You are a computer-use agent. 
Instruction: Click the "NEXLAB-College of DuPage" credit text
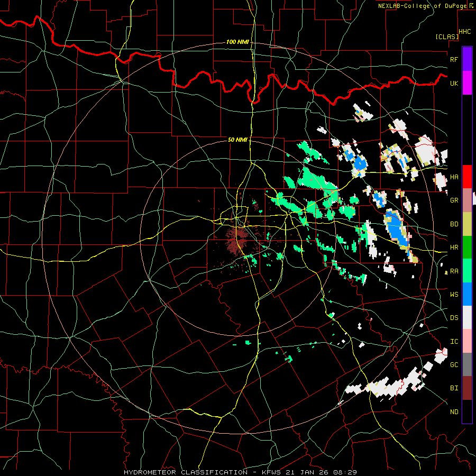pos(422,6)
